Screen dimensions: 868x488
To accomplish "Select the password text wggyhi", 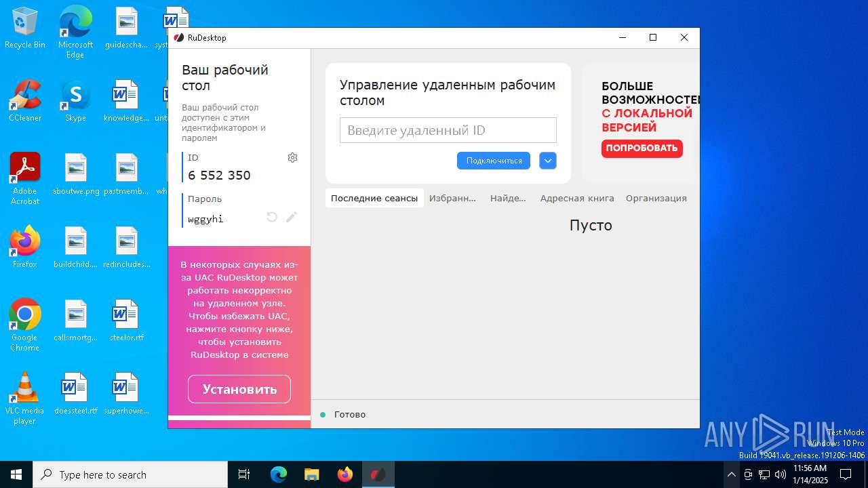I will (x=205, y=219).
